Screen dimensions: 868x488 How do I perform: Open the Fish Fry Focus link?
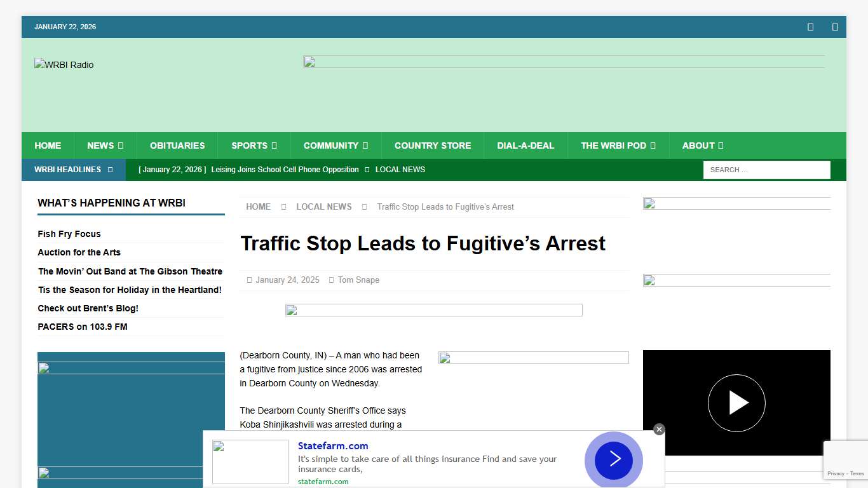point(69,234)
